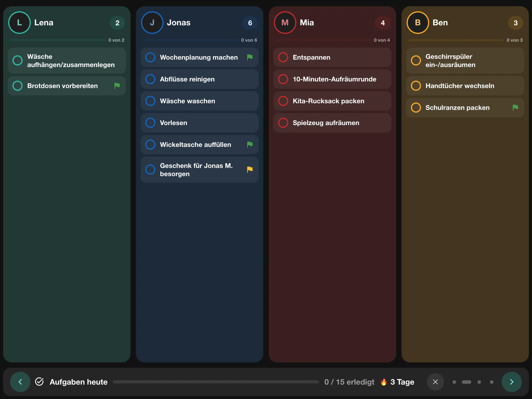Mark Handtücher wechseln as done
This screenshot has width=532, height=399.
(416, 86)
